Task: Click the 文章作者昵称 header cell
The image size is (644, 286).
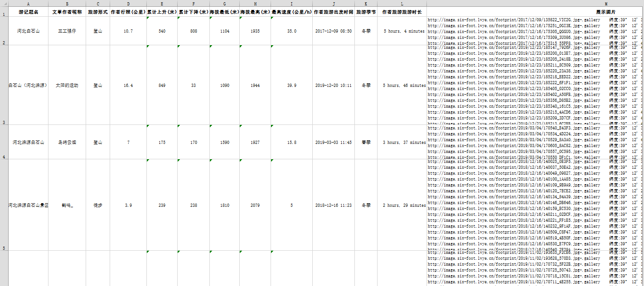Action: [67, 12]
